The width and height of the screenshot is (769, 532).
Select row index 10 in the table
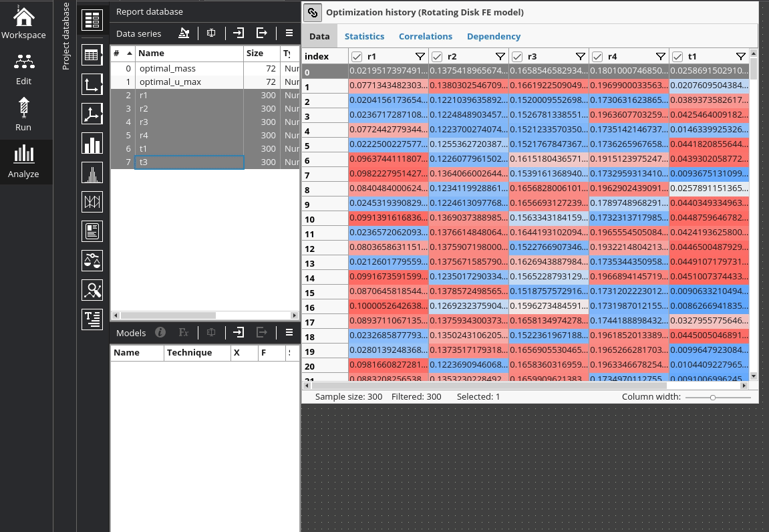pos(325,219)
